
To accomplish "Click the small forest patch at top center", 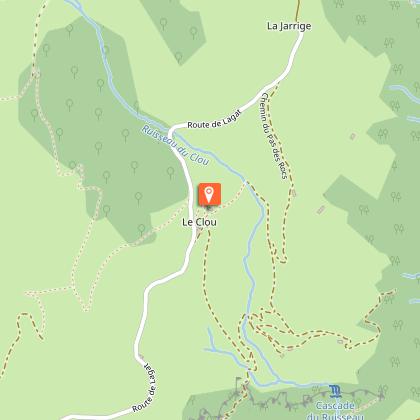I will tap(177, 28).
